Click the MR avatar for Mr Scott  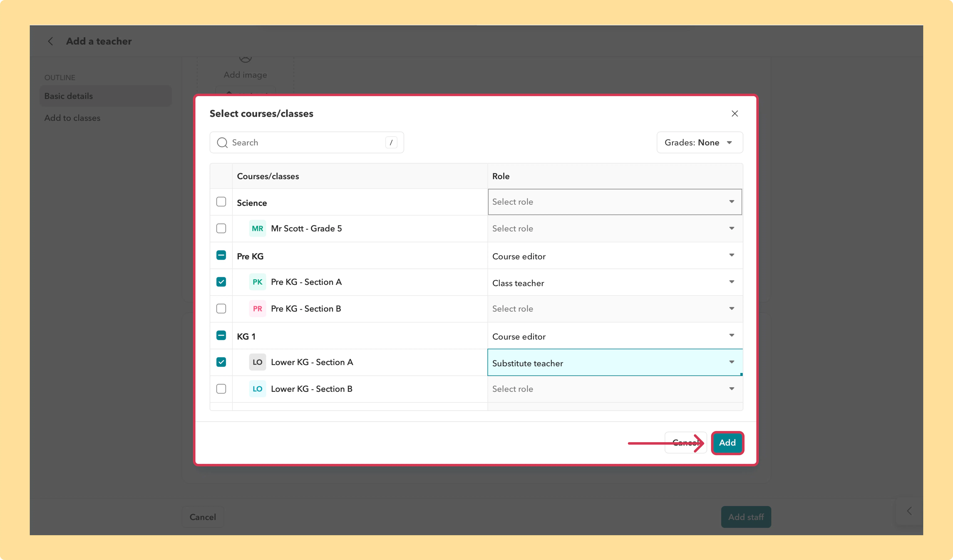[257, 228]
